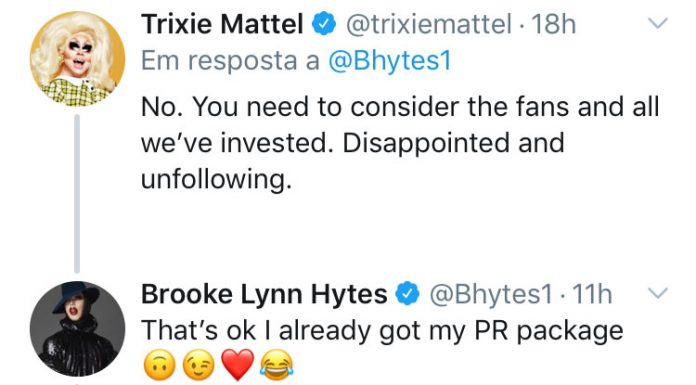Click Brooke Lynn Hytes' verified badge

coord(408,294)
